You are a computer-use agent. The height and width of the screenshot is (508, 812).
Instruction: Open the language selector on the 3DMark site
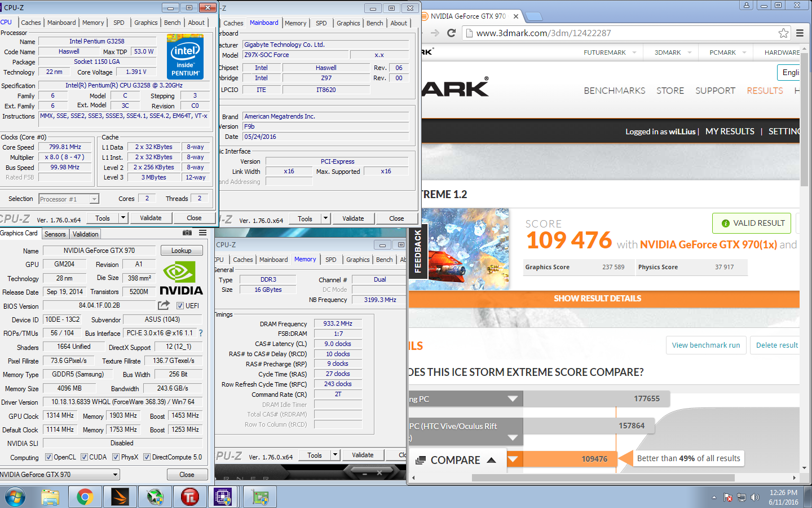(788, 72)
